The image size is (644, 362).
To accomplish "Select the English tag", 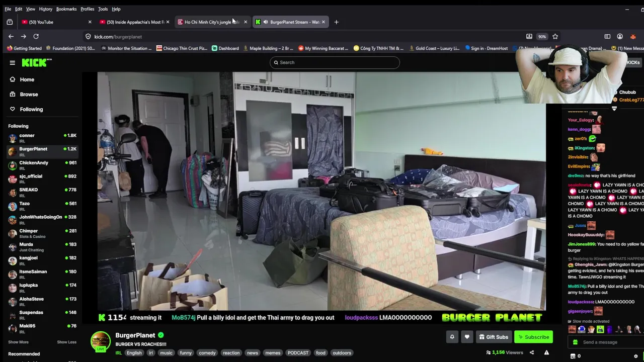I will (134, 353).
